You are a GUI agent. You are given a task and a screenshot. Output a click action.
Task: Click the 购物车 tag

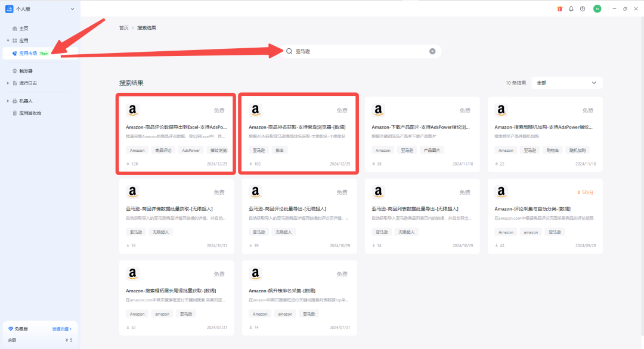pos(553,151)
